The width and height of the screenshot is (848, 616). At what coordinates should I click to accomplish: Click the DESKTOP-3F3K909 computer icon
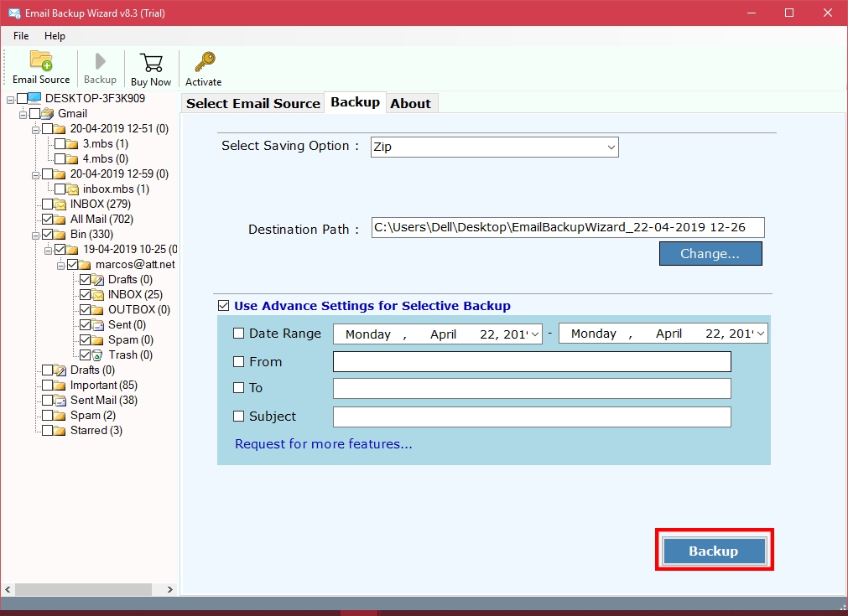coord(34,98)
